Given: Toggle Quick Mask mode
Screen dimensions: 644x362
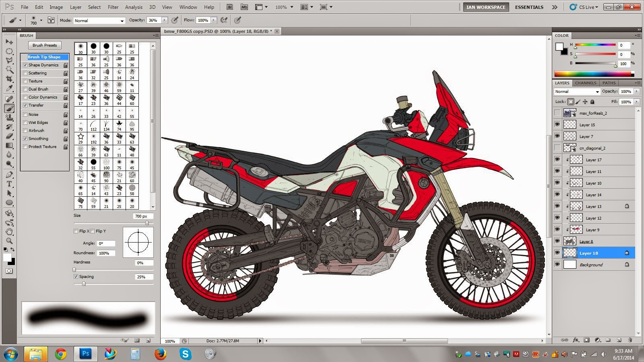Looking at the screenshot, I should [x=9, y=271].
